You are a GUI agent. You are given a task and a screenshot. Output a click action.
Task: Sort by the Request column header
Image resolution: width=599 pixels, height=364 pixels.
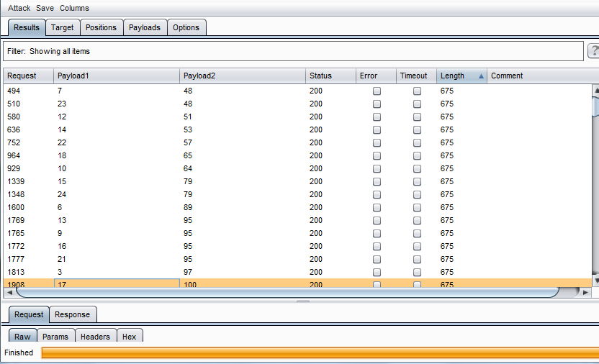(x=29, y=76)
